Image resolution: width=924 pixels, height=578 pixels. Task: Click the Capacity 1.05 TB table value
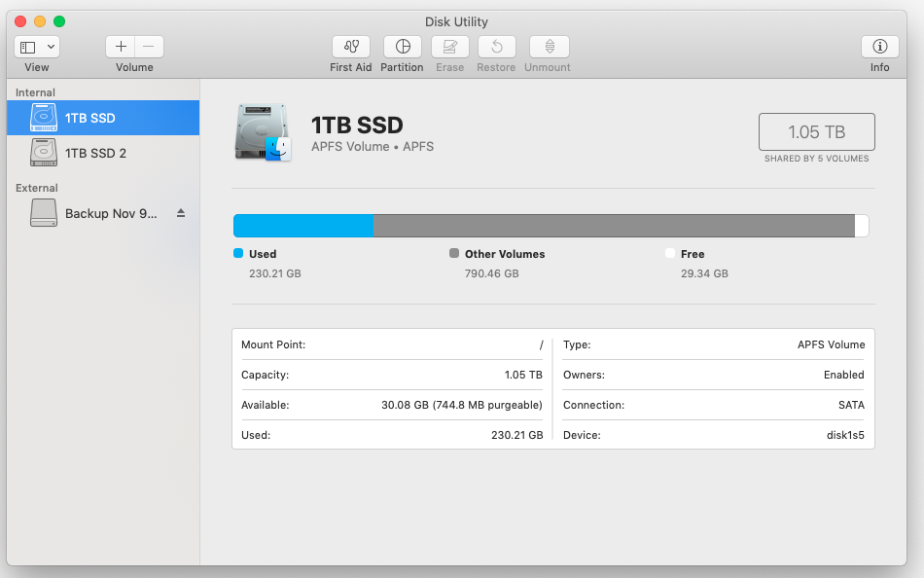523,375
